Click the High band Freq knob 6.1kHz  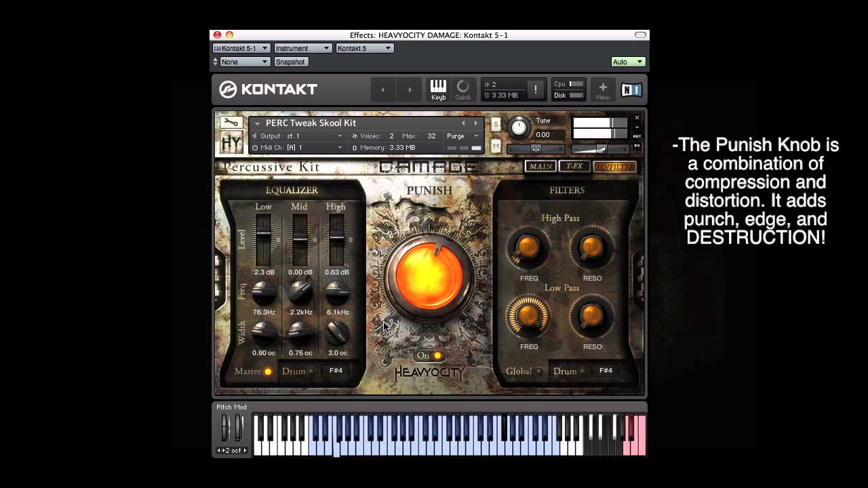[336, 292]
